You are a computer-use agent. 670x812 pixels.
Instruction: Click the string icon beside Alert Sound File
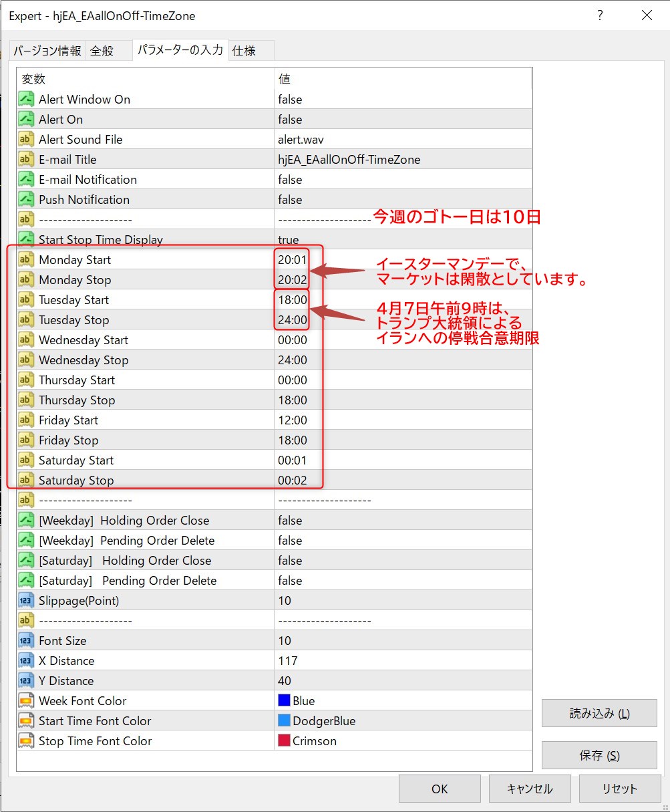[26, 140]
